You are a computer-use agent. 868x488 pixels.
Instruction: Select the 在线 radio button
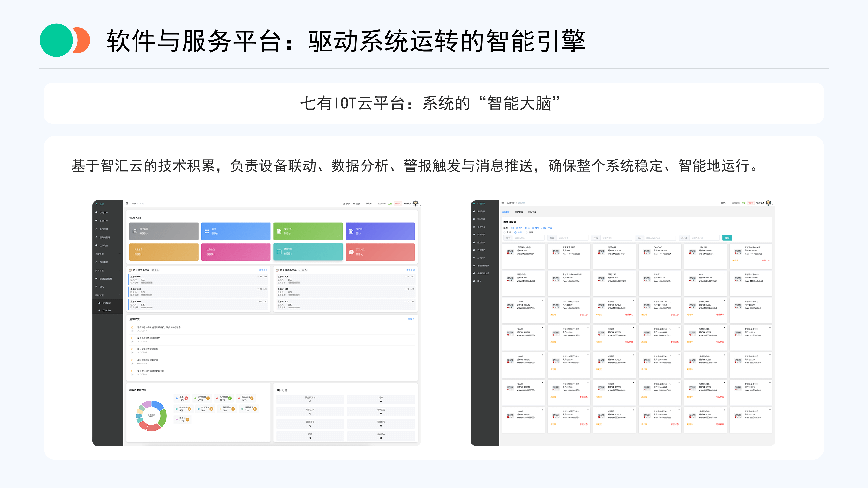pos(516,232)
